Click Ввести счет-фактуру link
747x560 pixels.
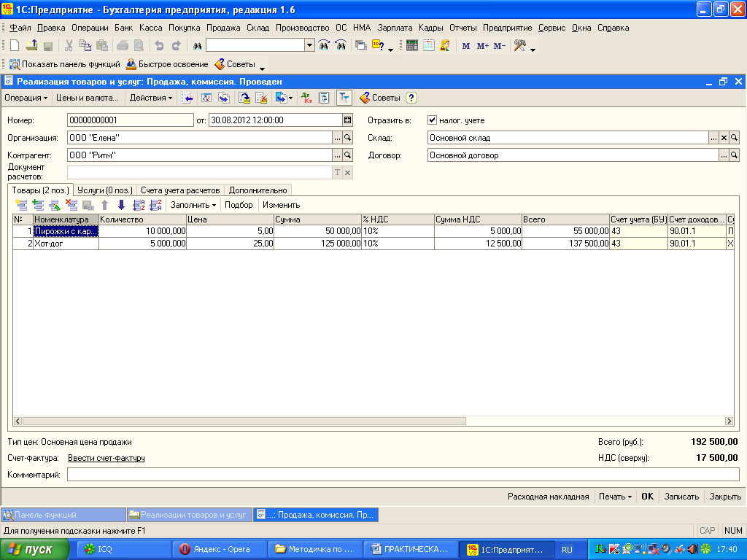107,458
